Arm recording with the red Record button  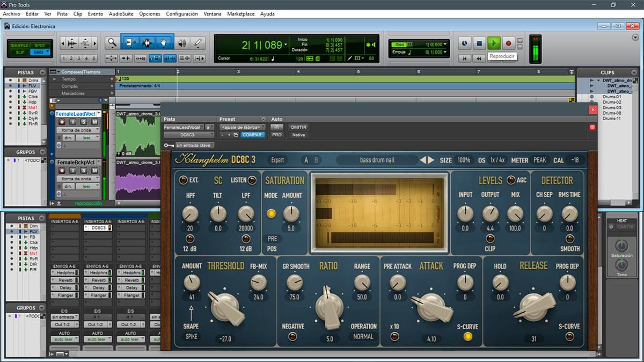click(509, 43)
